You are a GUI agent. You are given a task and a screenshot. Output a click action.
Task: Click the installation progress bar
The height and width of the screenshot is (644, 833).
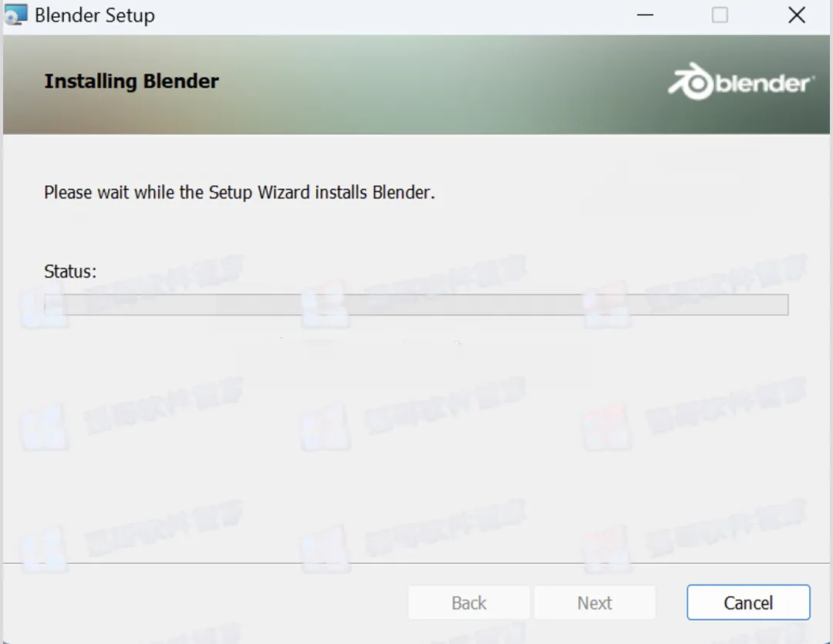416,305
